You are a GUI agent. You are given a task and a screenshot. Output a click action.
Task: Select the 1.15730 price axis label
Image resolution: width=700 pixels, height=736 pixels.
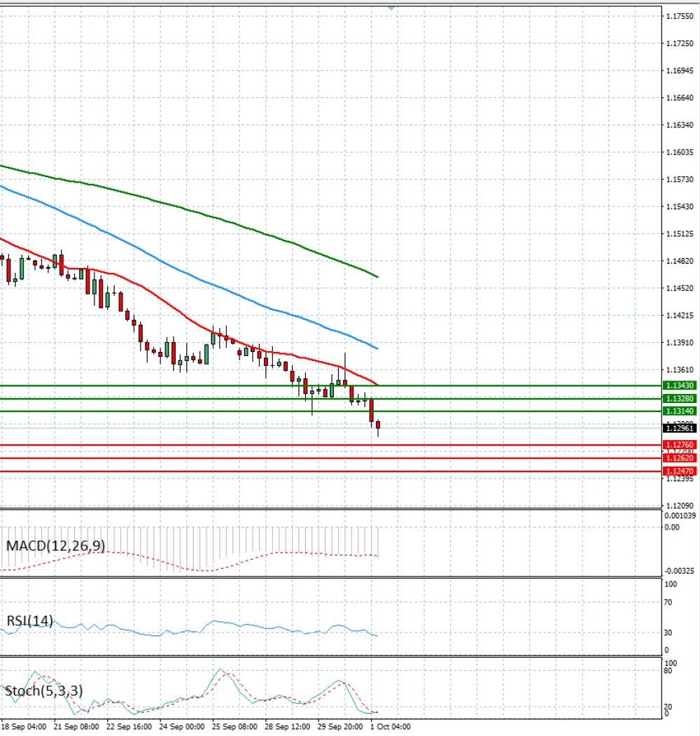680,179
